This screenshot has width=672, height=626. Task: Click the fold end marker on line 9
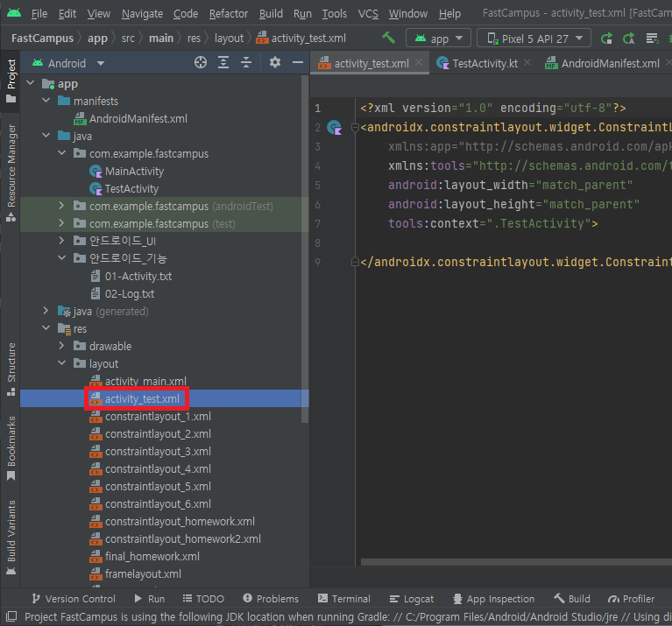tap(355, 262)
